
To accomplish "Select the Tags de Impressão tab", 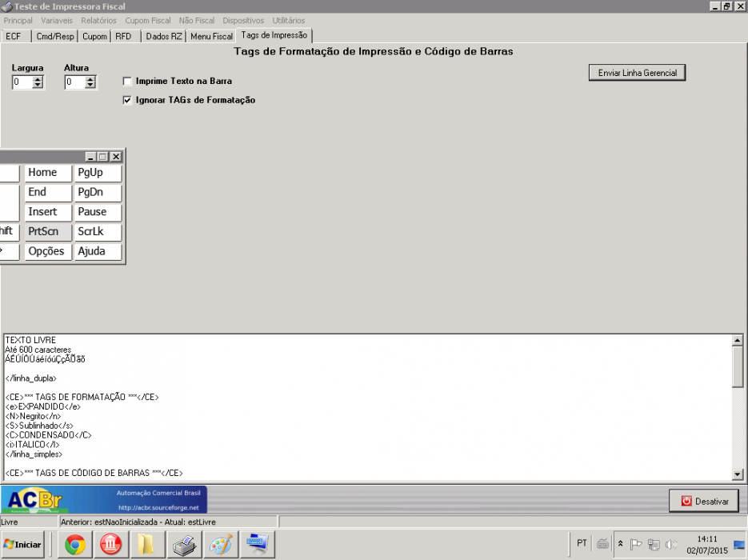I will pyautogui.click(x=274, y=35).
